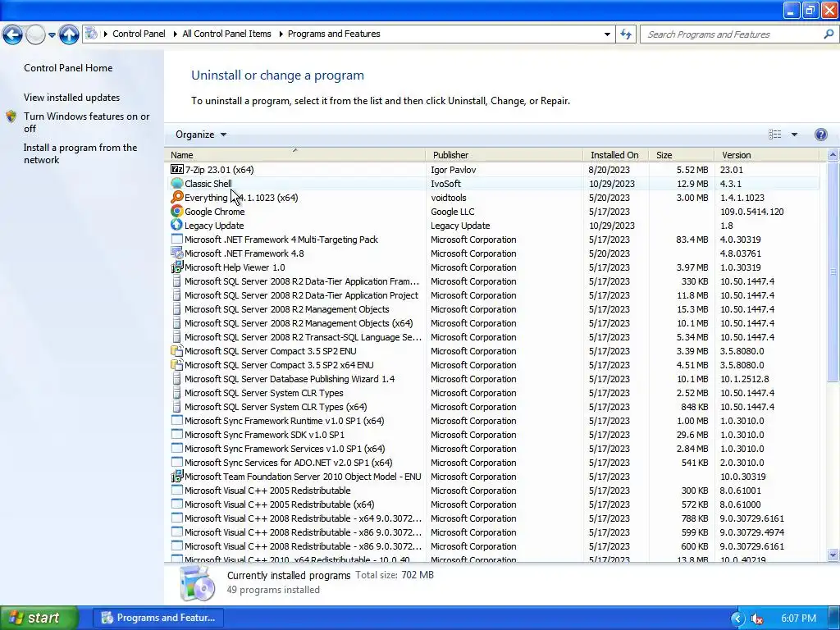Expand the address bar history dropdown
840x630 pixels.
click(x=607, y=34)
